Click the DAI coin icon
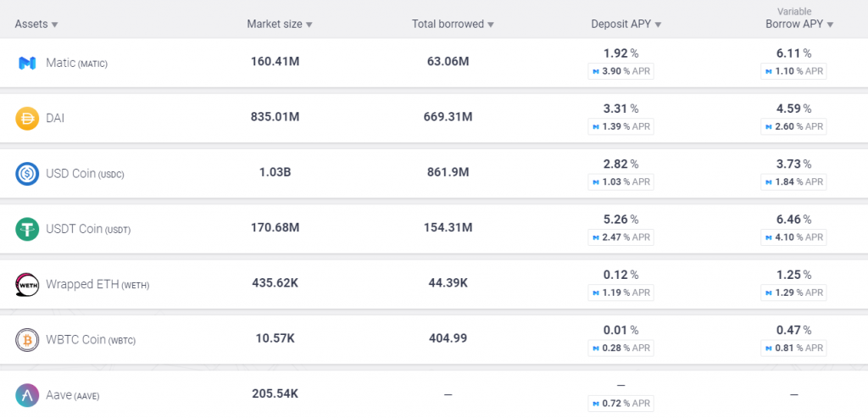Screen dimensions: 868x418 click(x=27, y=118)
